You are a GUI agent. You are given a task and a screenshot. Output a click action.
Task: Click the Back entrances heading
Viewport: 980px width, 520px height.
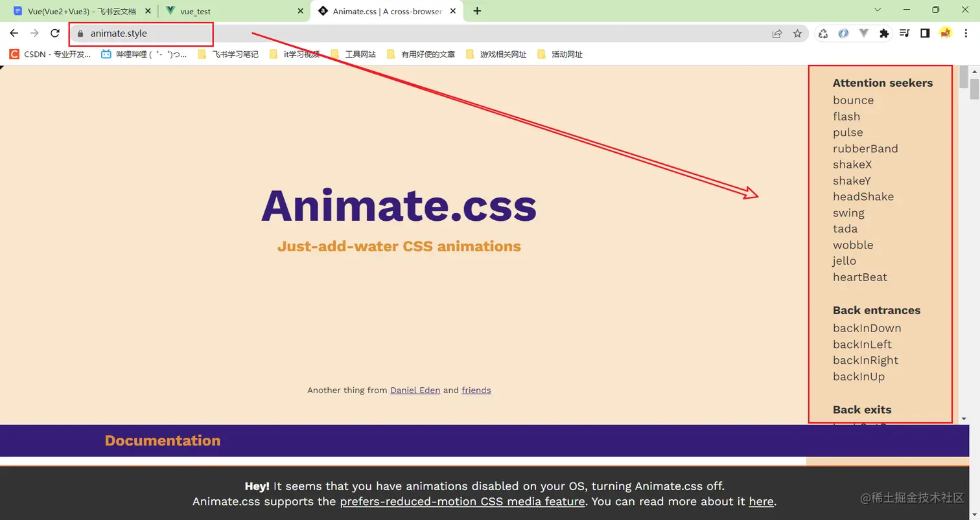coord(876,310)
